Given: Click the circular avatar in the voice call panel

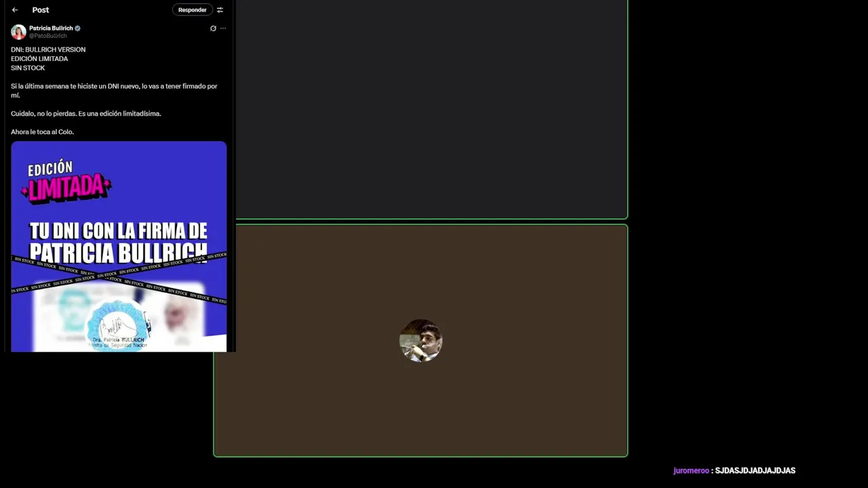Looking at the screenshot, I should click(420, 341).
